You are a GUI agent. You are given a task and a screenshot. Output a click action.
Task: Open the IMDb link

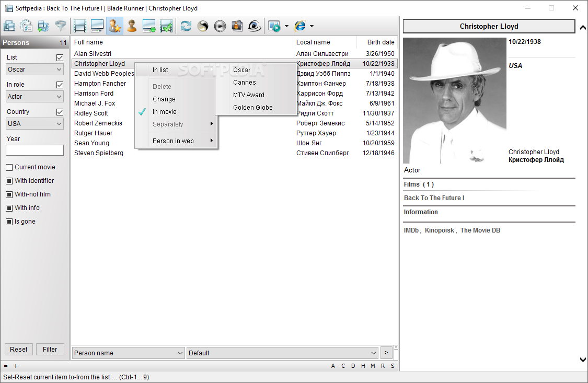click(411, 230)
